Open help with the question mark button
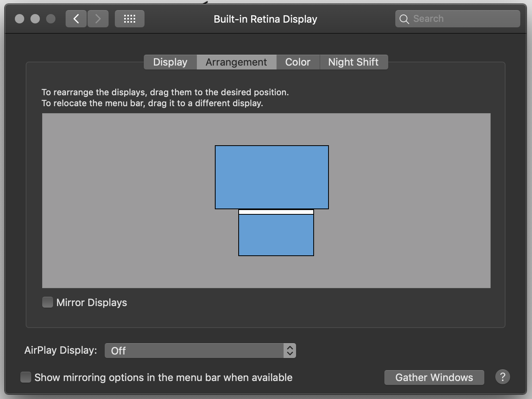 point(502,377)
